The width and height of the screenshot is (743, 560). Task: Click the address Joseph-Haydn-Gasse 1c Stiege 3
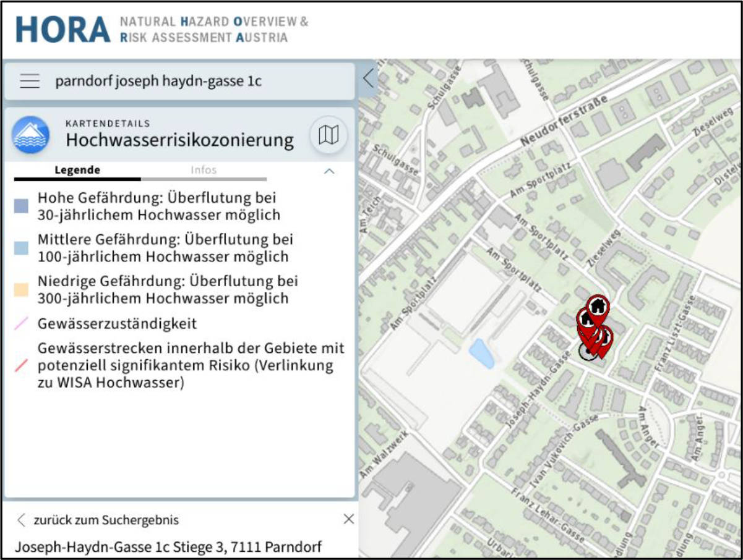click(168, 547)
